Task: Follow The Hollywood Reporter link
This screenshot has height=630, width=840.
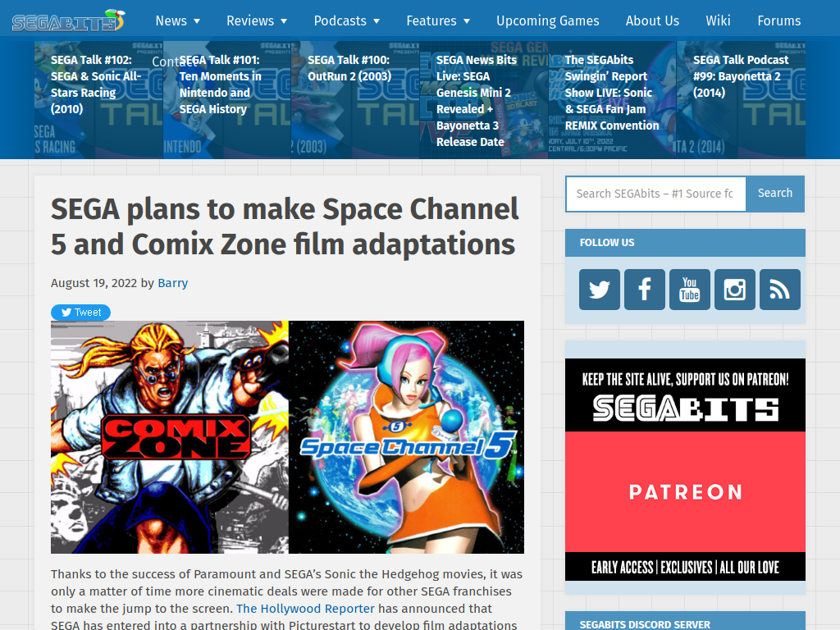Action: 305,609
